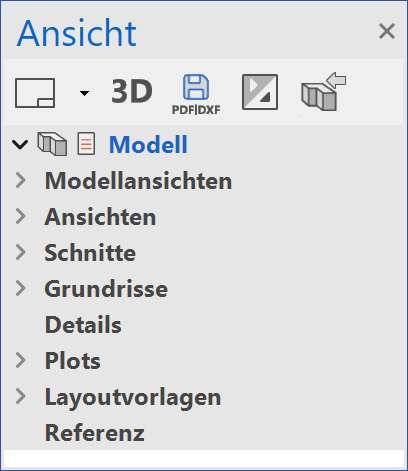Click the PDF|DXF save icon

(x=196, y=94)
